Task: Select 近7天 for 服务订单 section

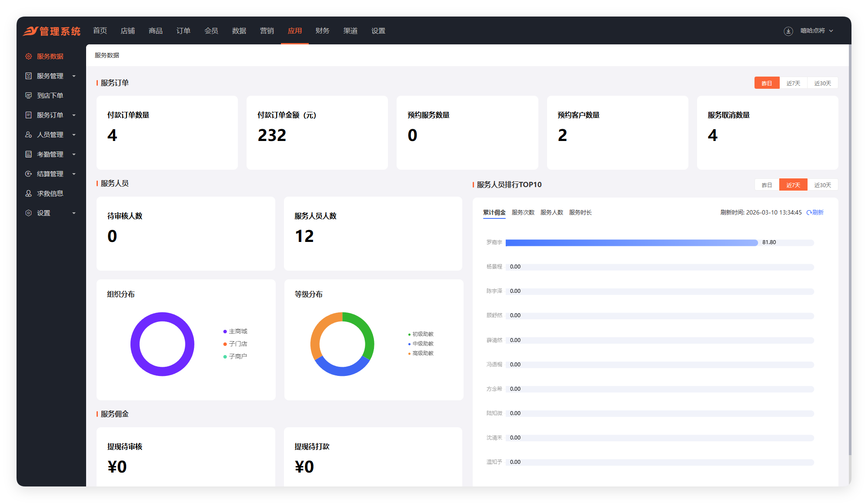Action: [x=793, y=83]
